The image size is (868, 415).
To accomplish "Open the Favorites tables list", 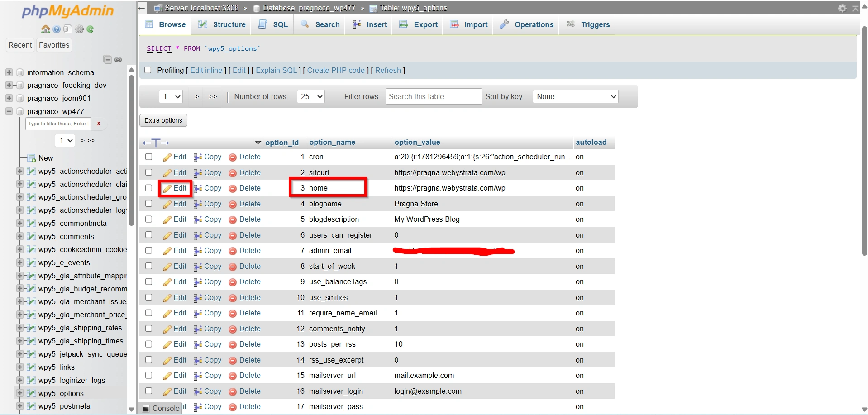I will click(x=54, y=45).
